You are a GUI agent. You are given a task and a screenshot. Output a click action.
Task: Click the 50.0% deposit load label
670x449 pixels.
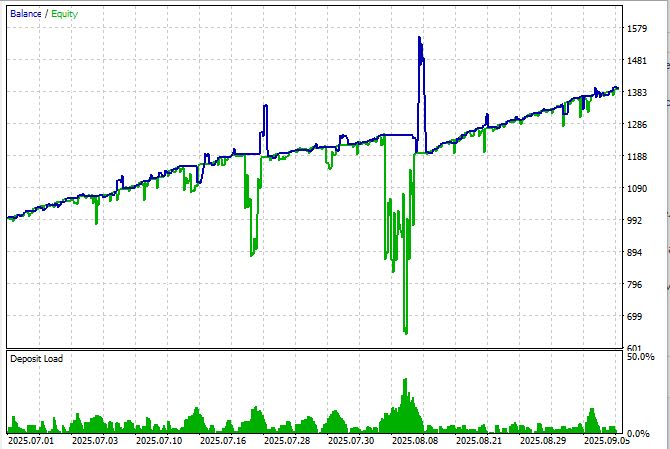[640, 357]
